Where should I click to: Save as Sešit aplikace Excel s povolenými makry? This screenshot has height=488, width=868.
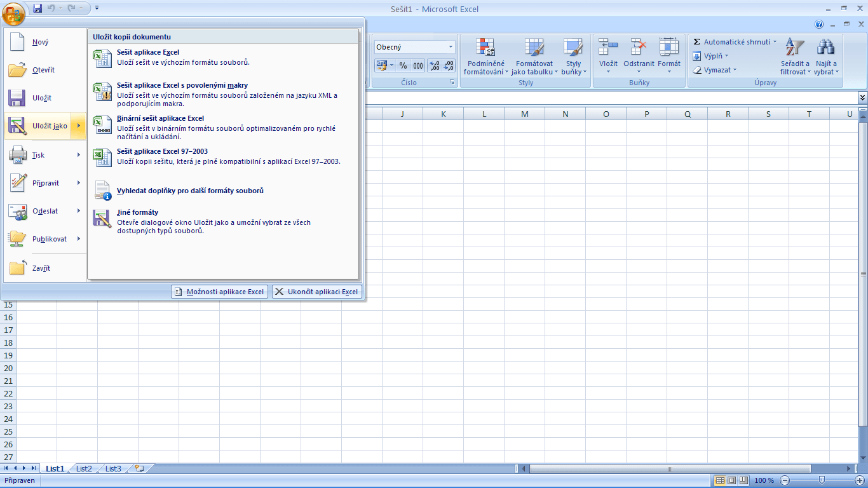coord(223,94)
